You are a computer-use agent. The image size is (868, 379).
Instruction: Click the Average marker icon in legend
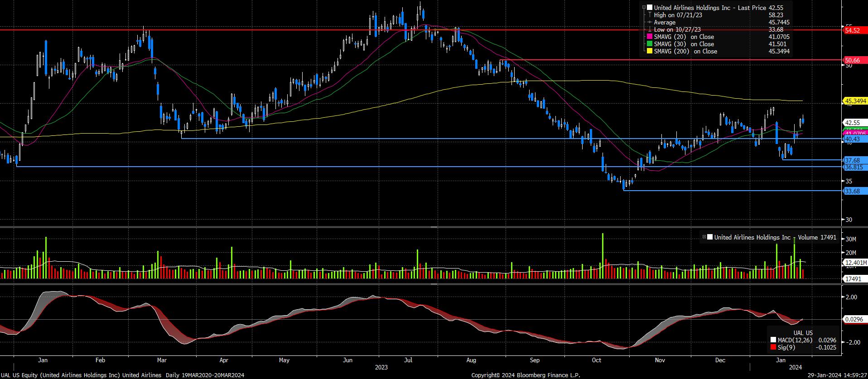point(650,22)
